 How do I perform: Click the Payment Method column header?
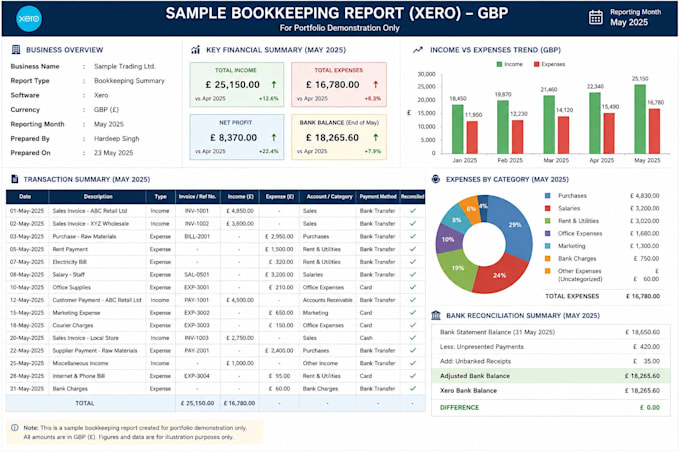pos(378,197)
